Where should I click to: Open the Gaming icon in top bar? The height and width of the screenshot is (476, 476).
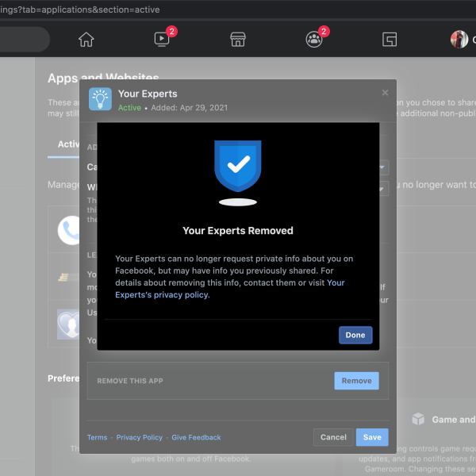coord(390,40)
